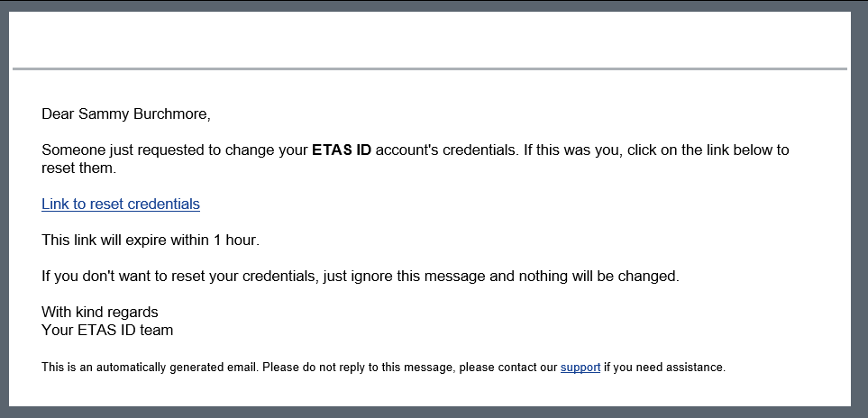Screen dimensions: 868x418
Task: Click the Your ETAS ID team signature
Action: 107,330
